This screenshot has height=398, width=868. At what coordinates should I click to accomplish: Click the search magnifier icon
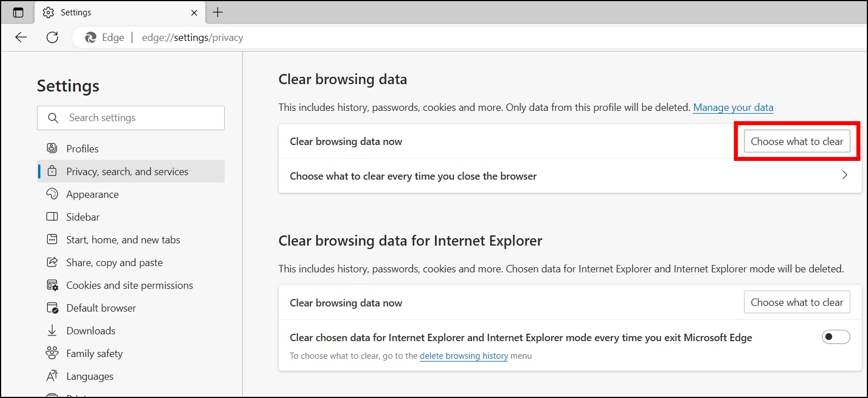pos(53,118)
